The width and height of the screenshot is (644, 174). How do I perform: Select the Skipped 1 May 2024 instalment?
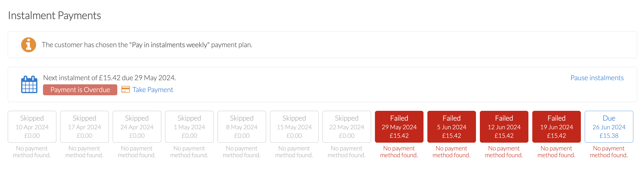189,127
